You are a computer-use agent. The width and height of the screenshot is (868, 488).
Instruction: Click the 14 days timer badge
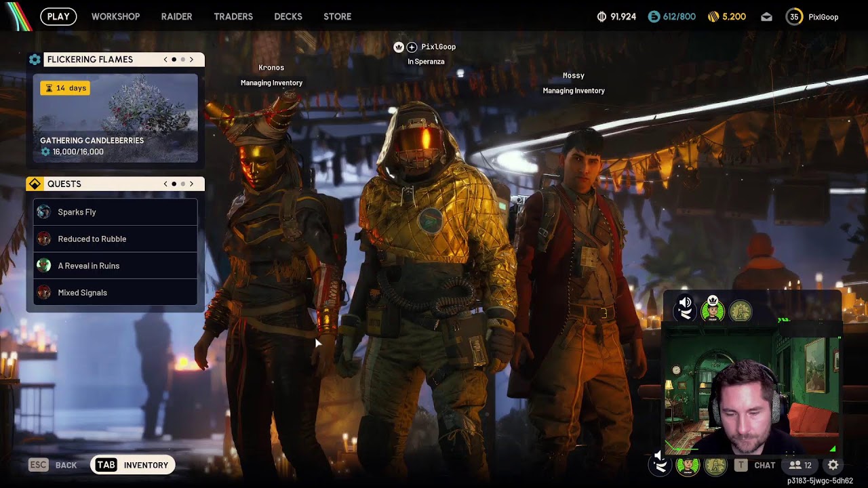(65, 88)
